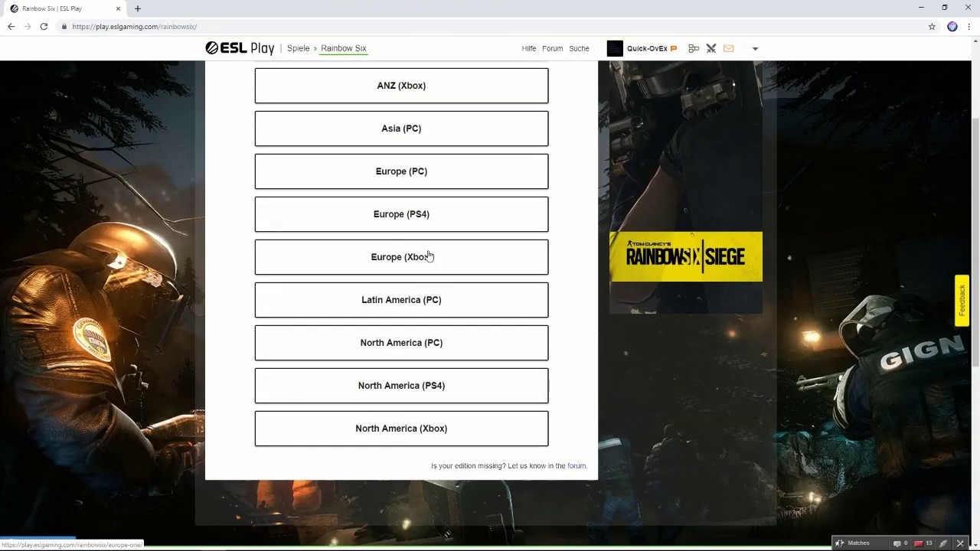This screenshot has width=980, height=551.
Task: Open the Chrome profile avatar icon
Action: pyautogui.click(x=952, y=27)
